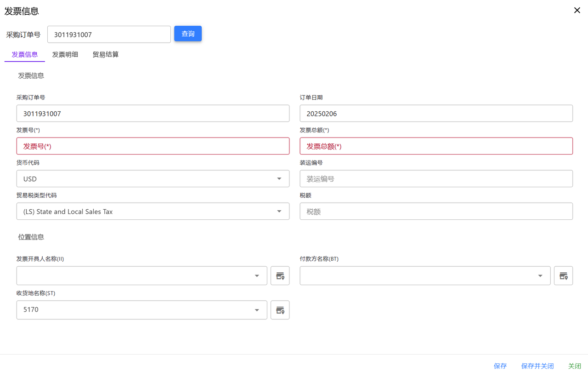The image size is (588, 373).
Task: Focus the required 发票号(*) input field
Action: (153, 146)
